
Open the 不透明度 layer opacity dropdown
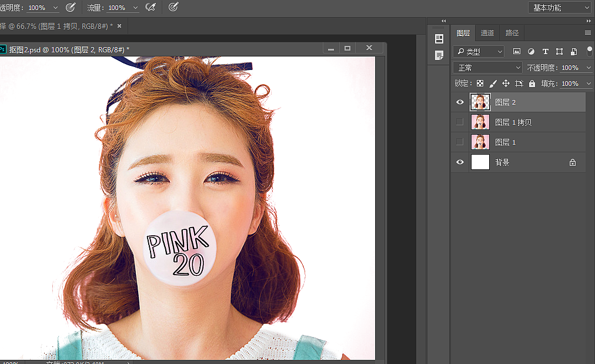[x=589, y=68]
